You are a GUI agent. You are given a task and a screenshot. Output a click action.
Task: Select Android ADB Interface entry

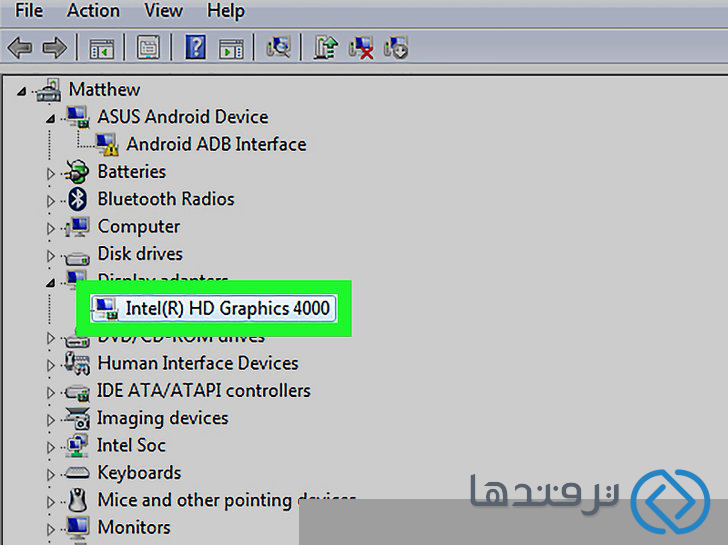pos(216,144)
